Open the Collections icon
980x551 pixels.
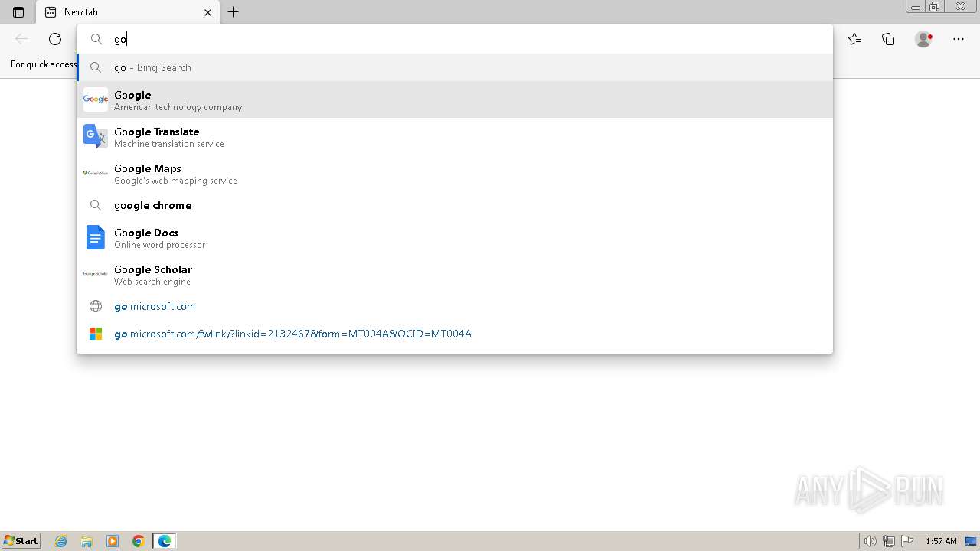coord(888,39)
